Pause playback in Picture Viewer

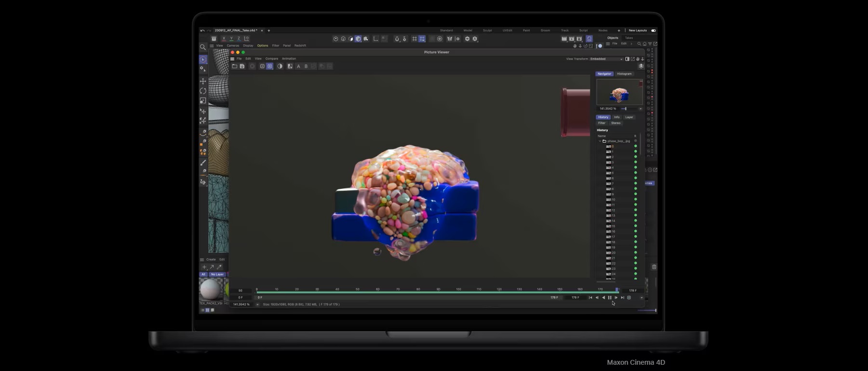point(610,298)
